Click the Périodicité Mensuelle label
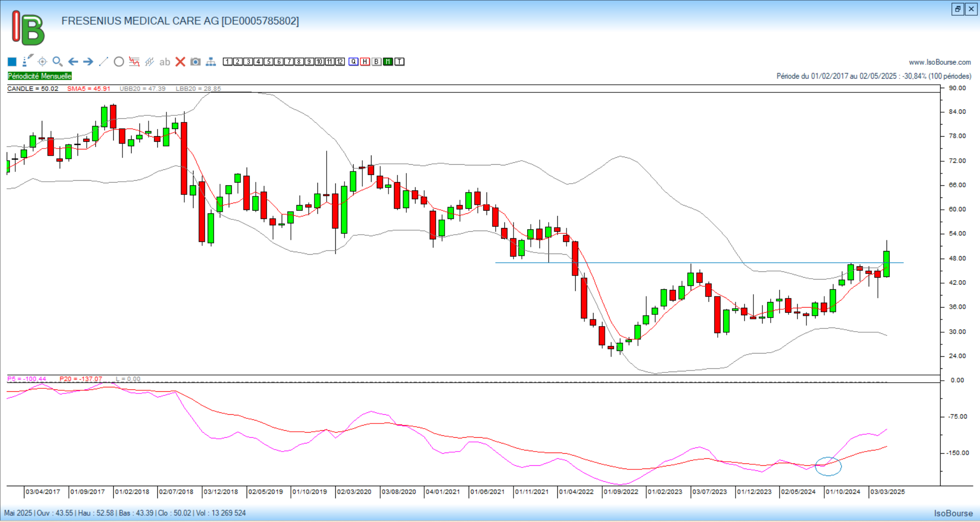Viewport: 980px width, 522px height. [40, 76]
